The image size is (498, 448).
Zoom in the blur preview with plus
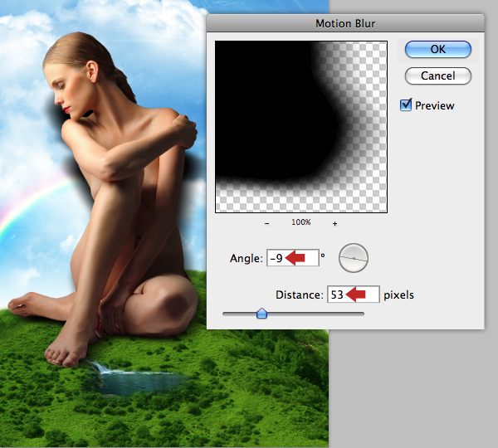[334, 223]
